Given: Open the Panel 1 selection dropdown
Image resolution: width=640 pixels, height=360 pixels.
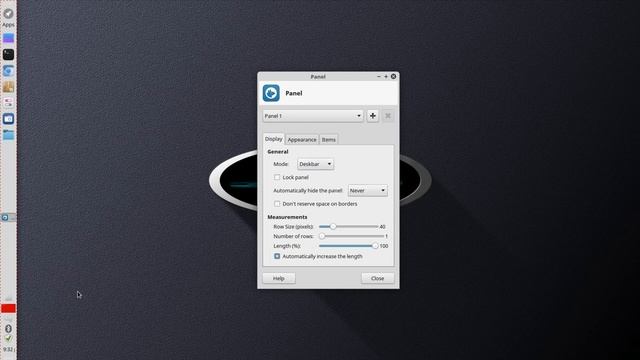Looking at the screenshot, I should click(313, 116).
